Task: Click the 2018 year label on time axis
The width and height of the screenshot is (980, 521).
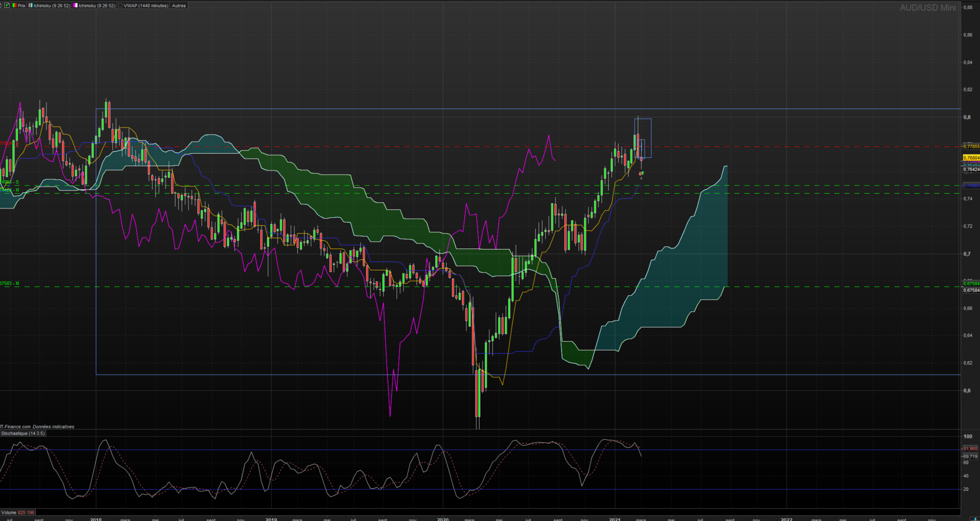Action: coord(96,519)
